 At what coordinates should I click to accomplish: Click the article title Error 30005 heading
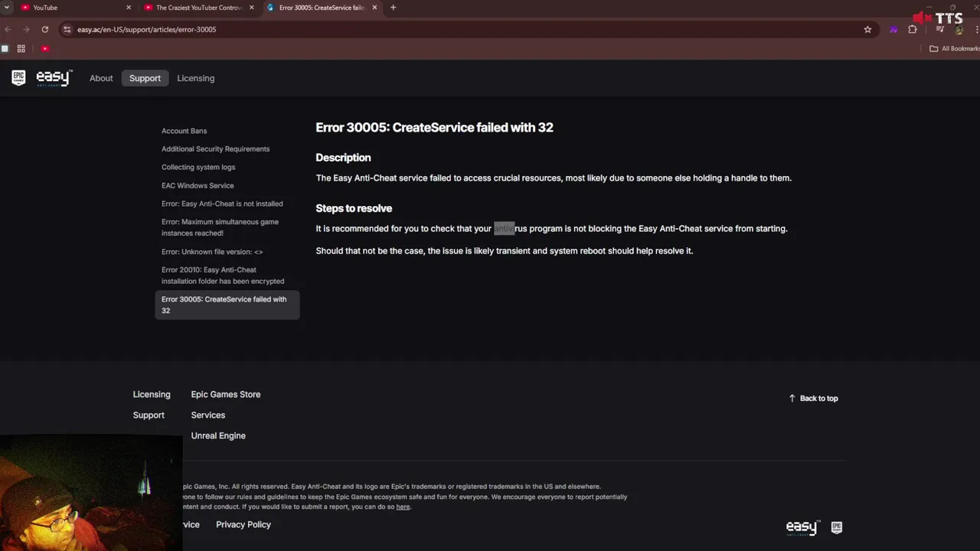point(434,128)
